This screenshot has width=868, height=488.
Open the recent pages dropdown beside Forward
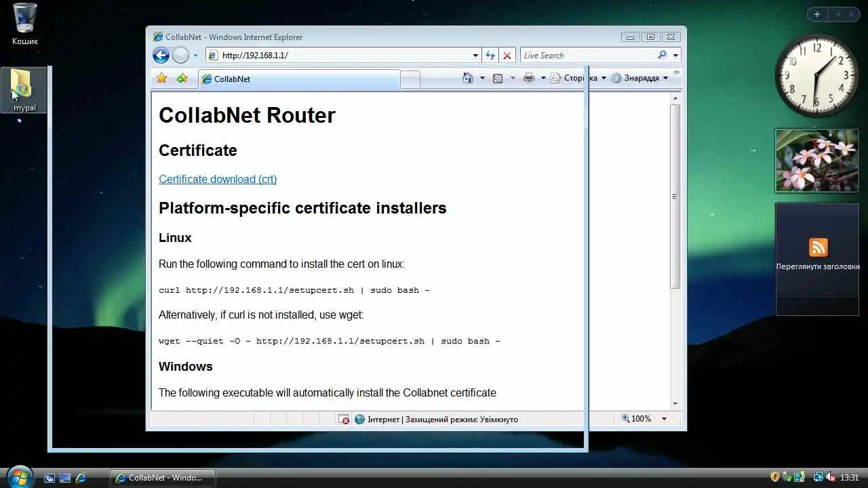[x=195, y=56]
